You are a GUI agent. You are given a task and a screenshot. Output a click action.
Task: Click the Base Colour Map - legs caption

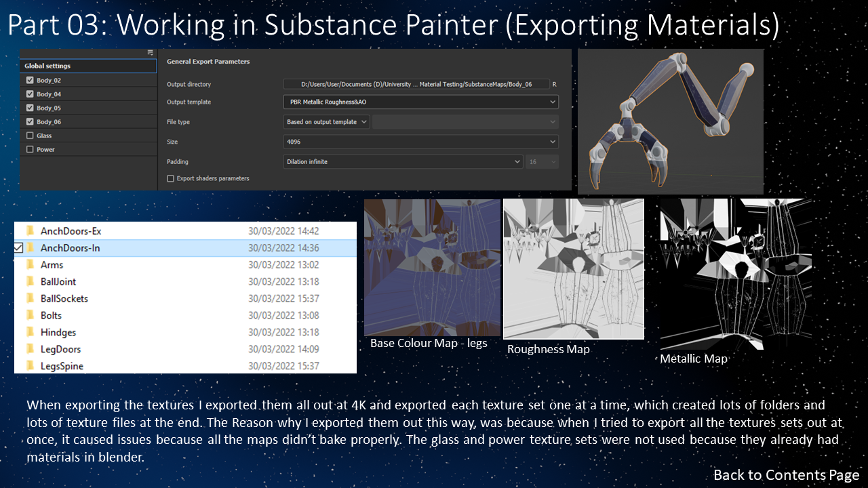(429, 343)
